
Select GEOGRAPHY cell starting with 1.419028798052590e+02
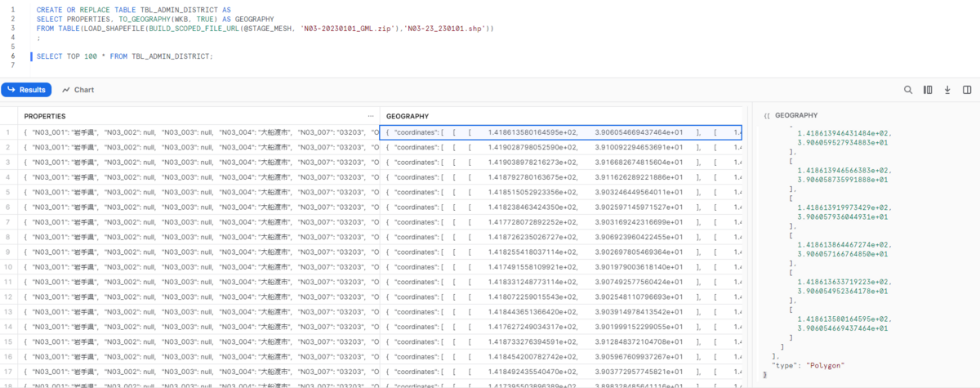562,146
